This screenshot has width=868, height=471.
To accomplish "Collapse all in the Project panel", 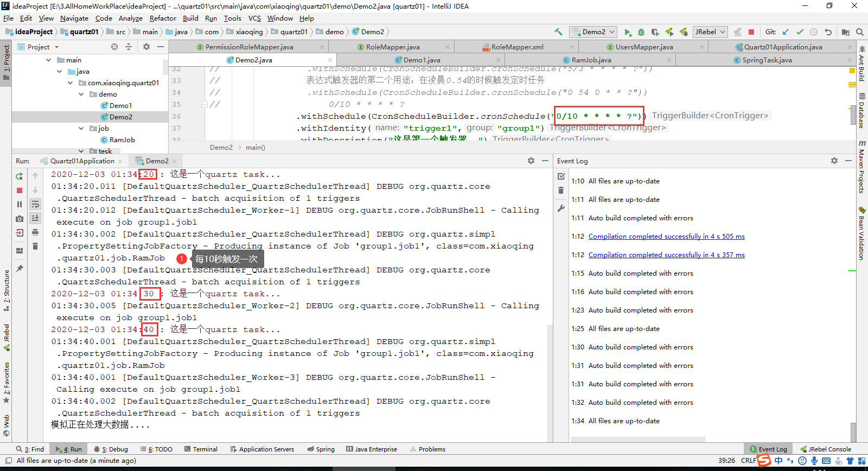I will click(129, 47).
